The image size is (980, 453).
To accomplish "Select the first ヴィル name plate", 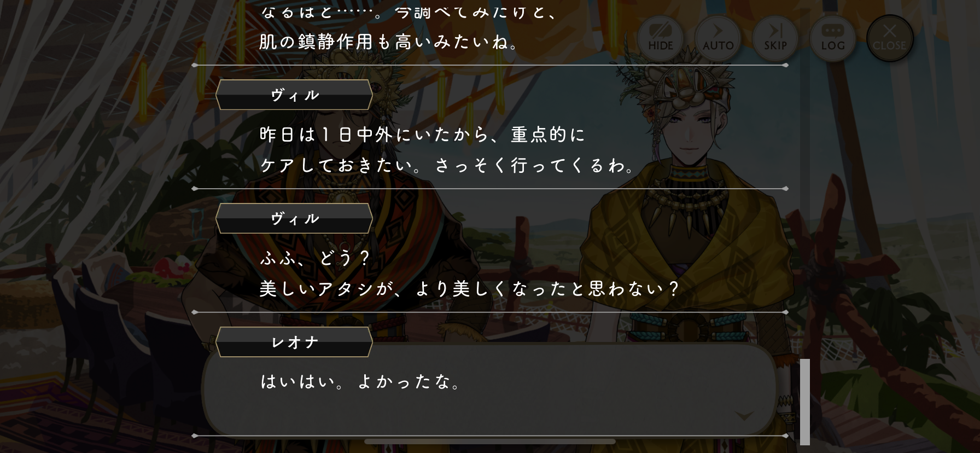I will click(294, 95).
